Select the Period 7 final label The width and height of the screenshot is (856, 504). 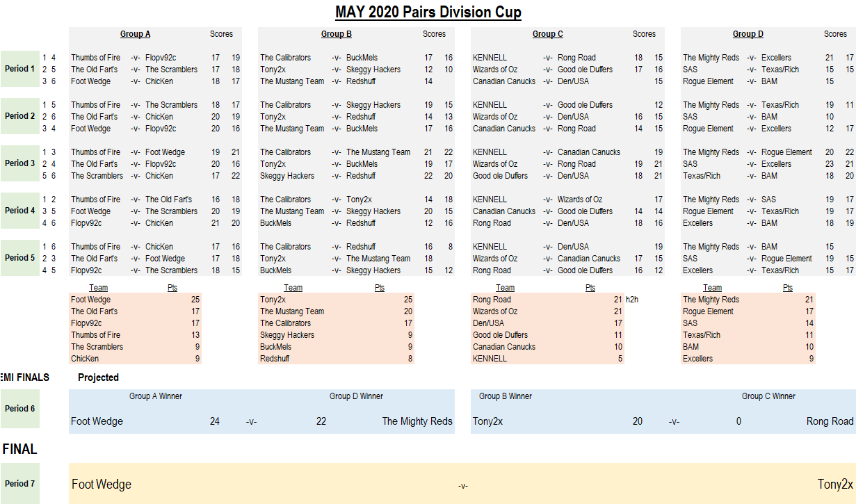pyautogui.click(x=19, y=484)
